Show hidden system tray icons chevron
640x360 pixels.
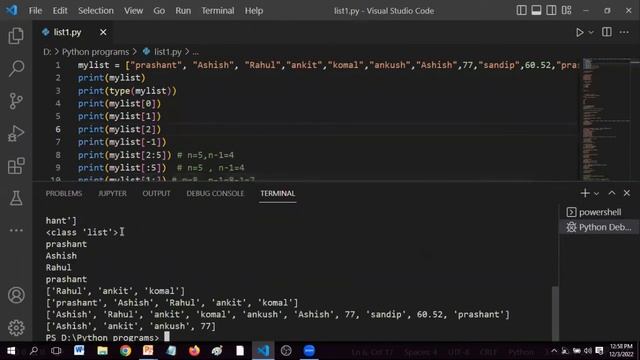click(554, 351)
